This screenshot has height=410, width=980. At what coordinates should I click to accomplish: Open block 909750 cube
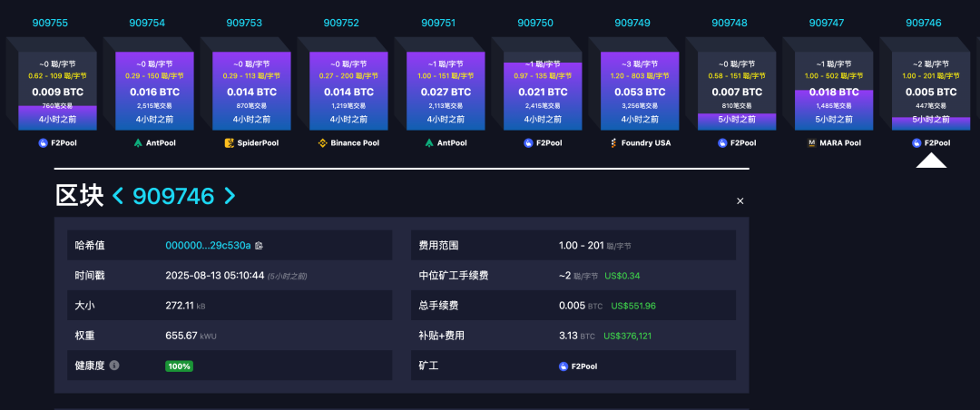tap(543, 91)
